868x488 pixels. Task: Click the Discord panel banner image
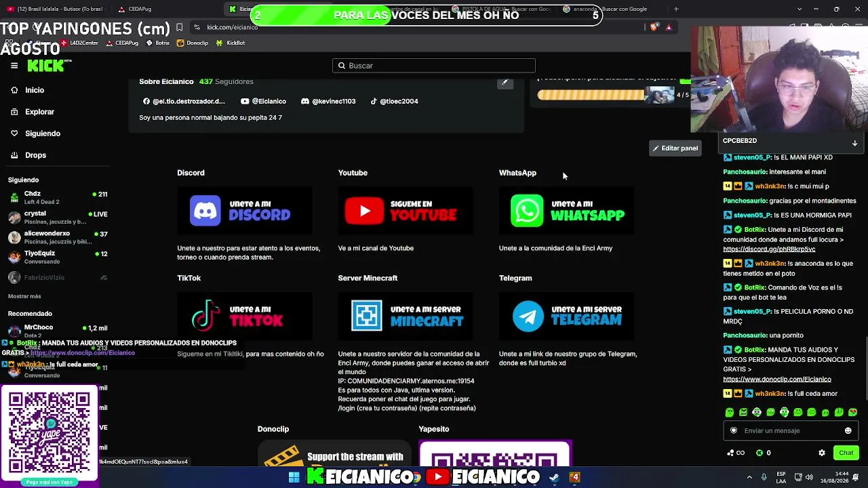coord(245,211)
